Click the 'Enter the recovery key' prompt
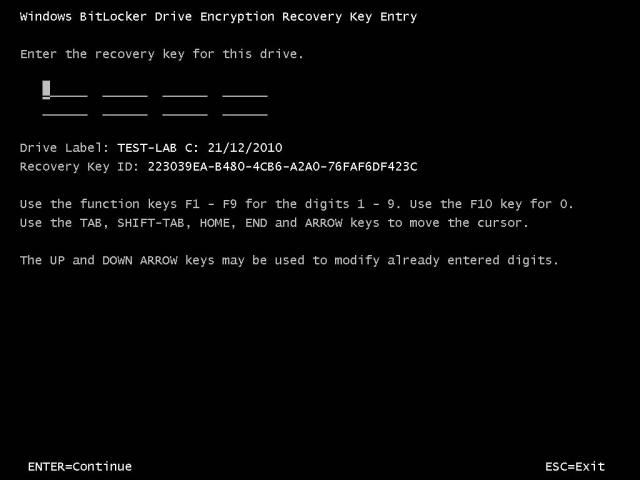Image resolution: width=640 pixels, height=480 pixels. tap(162, 54)
